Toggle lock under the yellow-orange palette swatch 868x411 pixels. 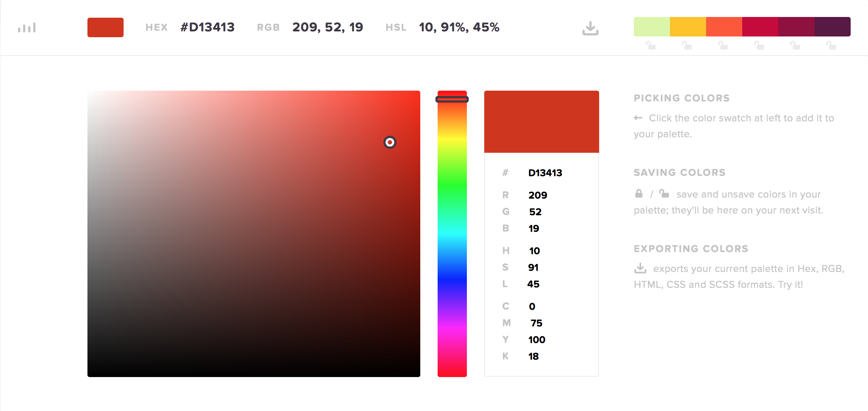coord(687,46)
